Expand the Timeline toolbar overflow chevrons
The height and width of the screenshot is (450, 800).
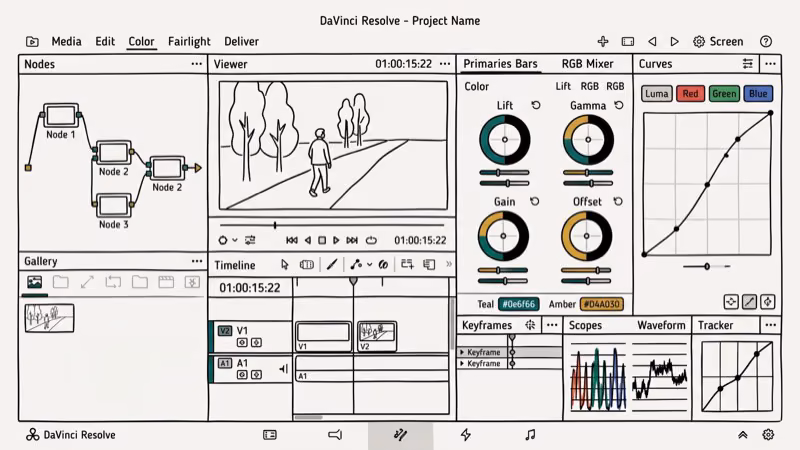(x=448, y=264)
